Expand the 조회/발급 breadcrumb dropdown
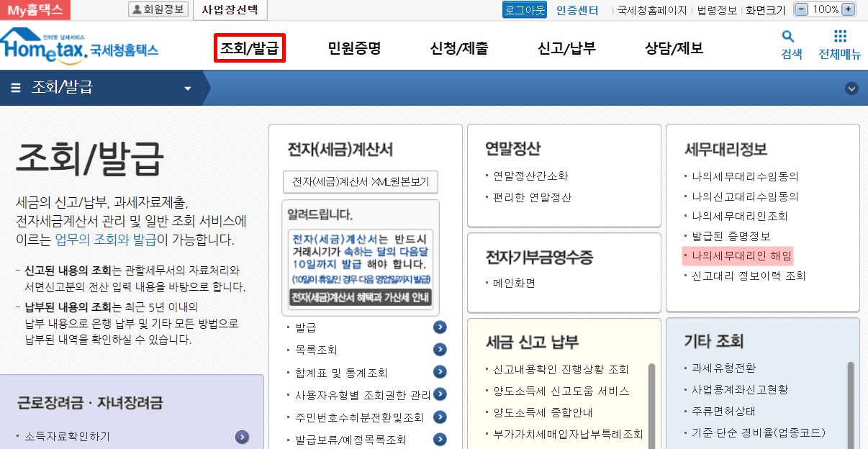 [x=188, y=89]
